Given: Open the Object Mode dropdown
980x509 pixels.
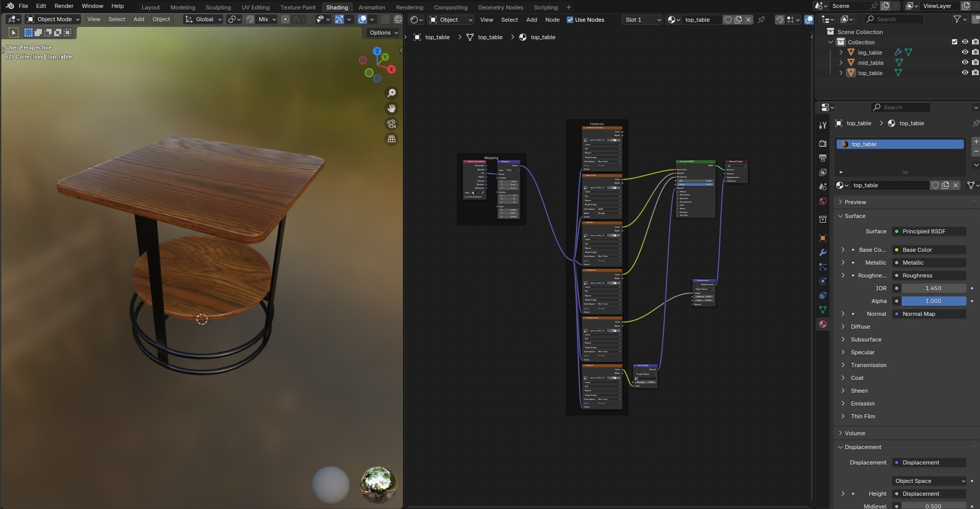Looking at the screenshot, I should pos(54,19).
